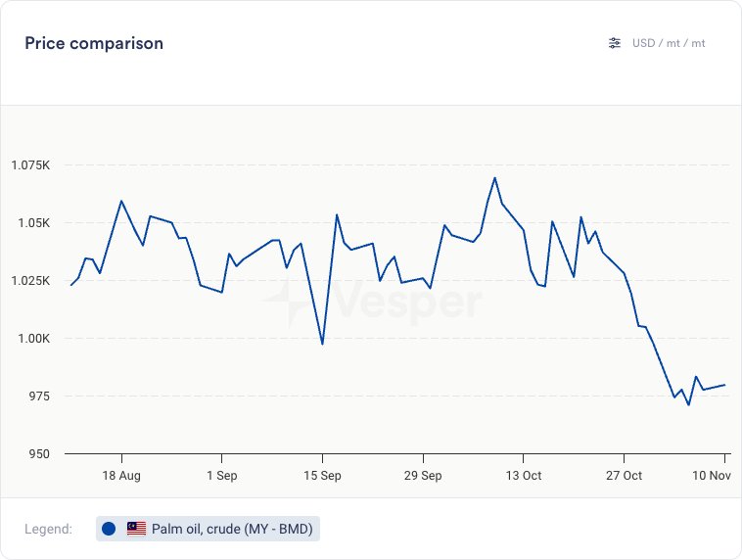The height and width of the screenshot is (560, 742).
Task: Open the USD / mt / mt unit selector
Action: click(x=669, y=43)
